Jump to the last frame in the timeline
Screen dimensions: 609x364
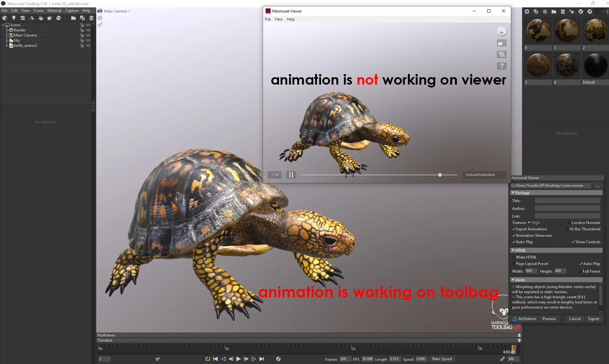262,359
